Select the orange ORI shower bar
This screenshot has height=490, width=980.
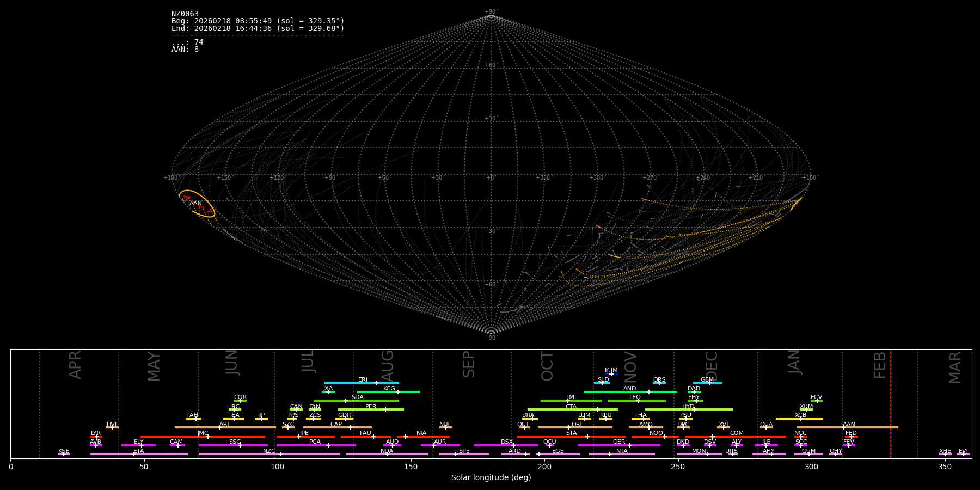click(x=575, y=427)
